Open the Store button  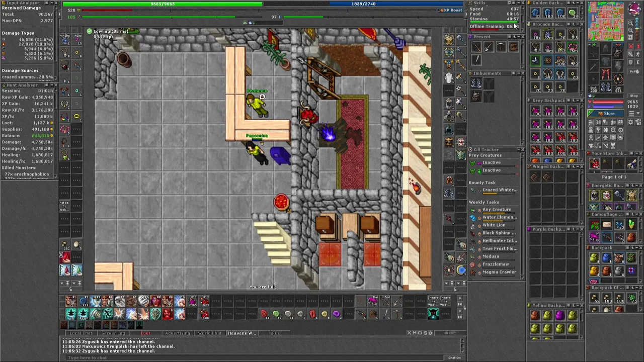click(606, 114)
